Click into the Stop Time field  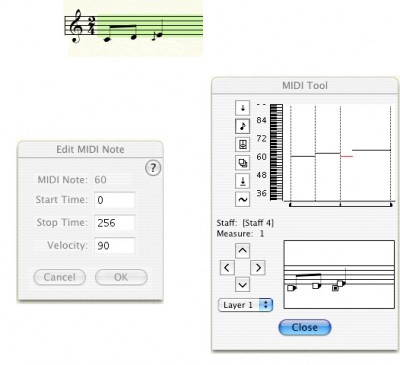pyautogui.click(x=114, y=223)
